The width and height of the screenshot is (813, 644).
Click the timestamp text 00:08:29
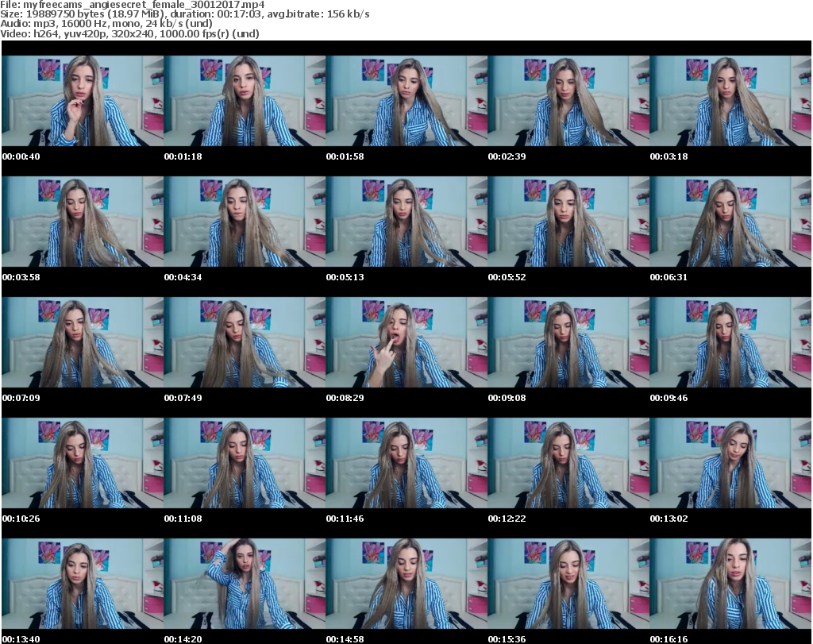(345, 398)
